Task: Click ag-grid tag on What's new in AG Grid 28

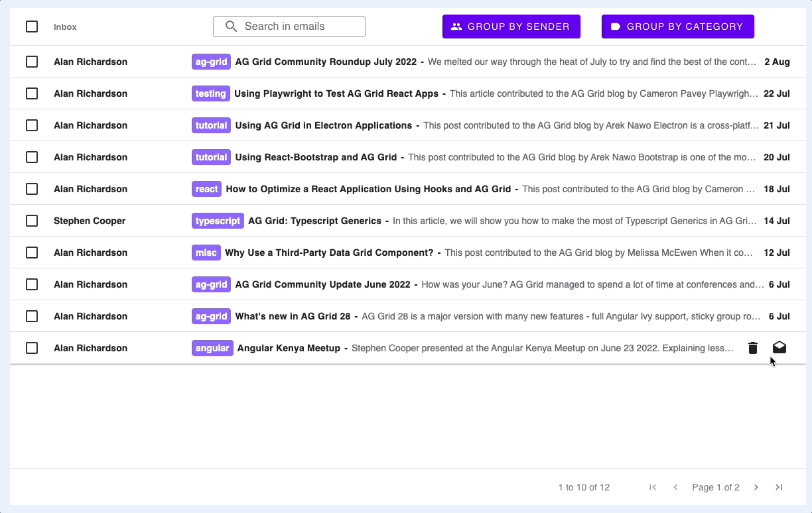Action: click(212, 316)
